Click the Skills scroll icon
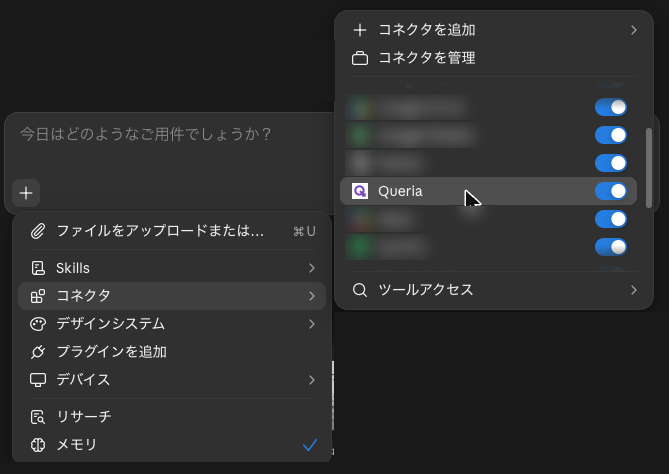Viewport: 669px width, 474px height. click(38, 268)
